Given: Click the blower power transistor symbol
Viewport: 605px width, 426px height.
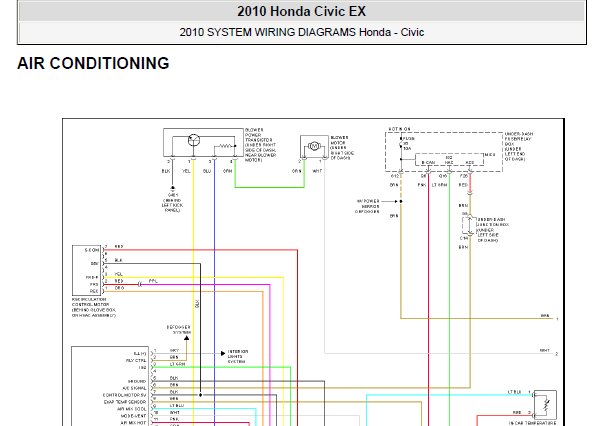Looking at the screenshot, I should (x=194, y=140).
